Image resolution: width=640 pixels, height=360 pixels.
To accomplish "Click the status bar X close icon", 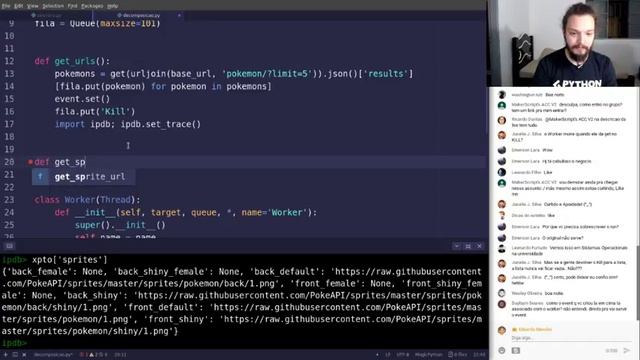I will (x=24, y=355).
